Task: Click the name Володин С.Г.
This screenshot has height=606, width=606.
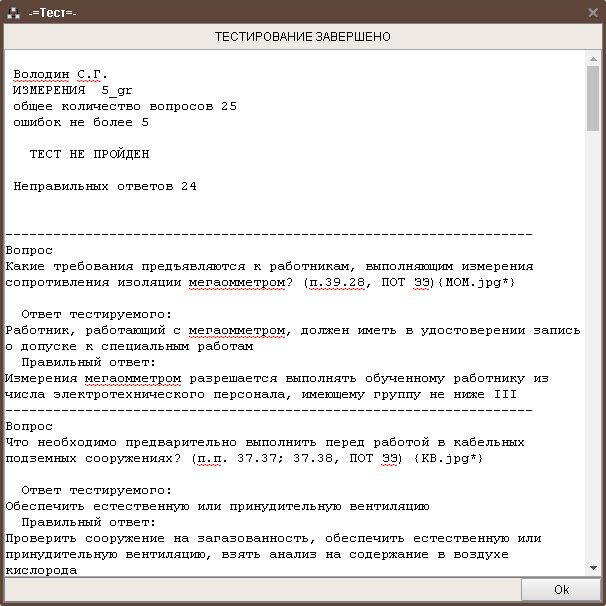Action: point(59,74)
